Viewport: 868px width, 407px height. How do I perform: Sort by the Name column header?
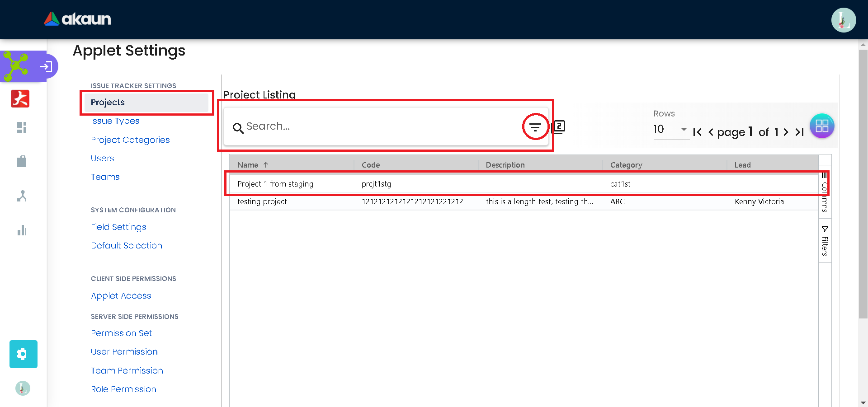coord(292,165)
